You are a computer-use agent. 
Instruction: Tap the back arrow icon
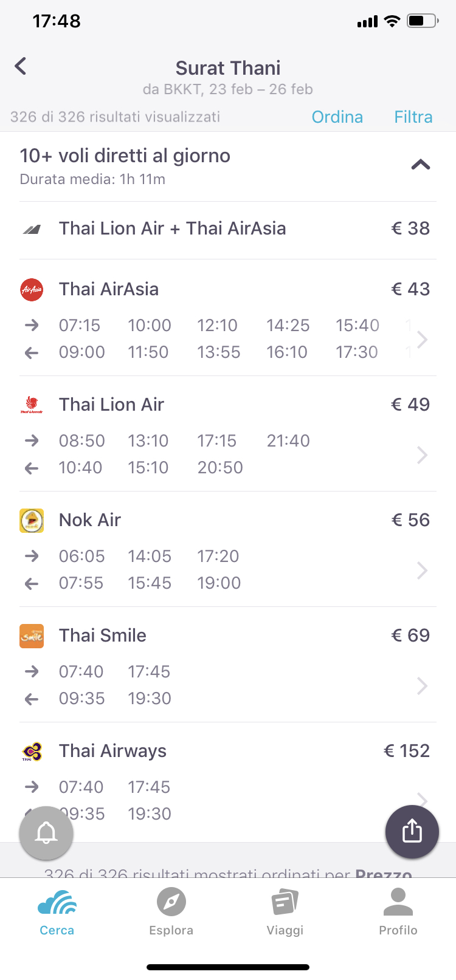(21, 66)
